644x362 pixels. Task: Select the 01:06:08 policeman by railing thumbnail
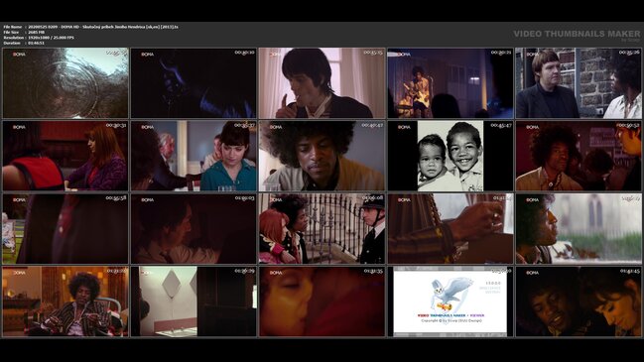click(x=322, y=229)
